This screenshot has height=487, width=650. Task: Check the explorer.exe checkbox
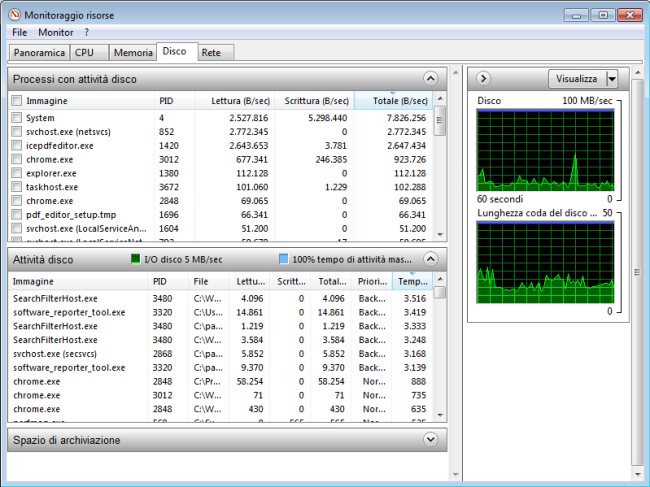coord(17,173)
